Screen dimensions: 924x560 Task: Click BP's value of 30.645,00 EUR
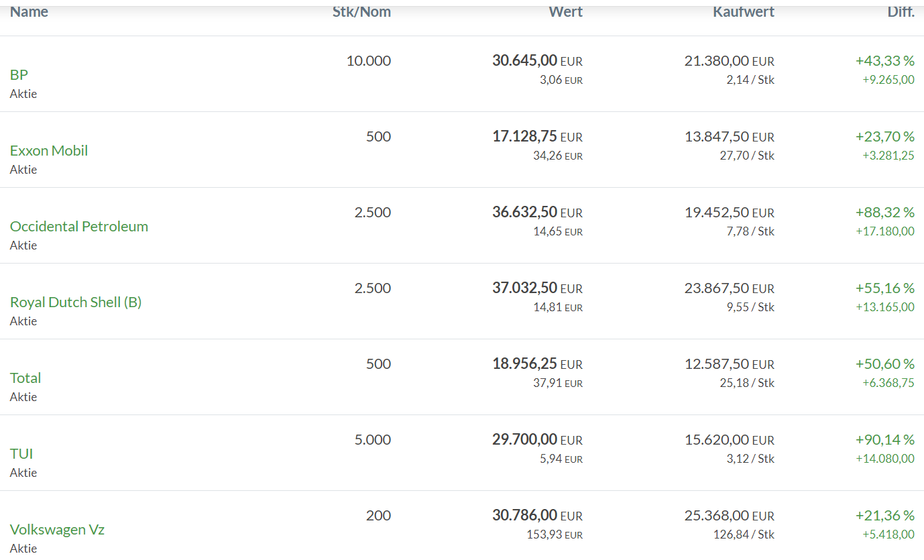point(537,61)
